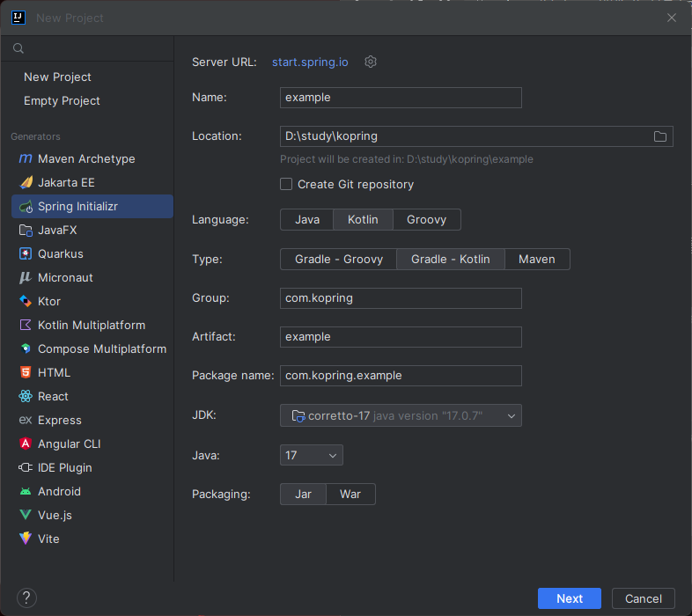Select Compose Multiplatform generator label
This screenshot has height=616, width=692.
tap(102, 349)
